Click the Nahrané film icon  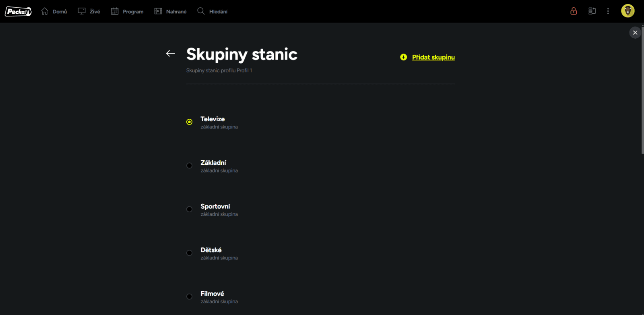(158, 11)
